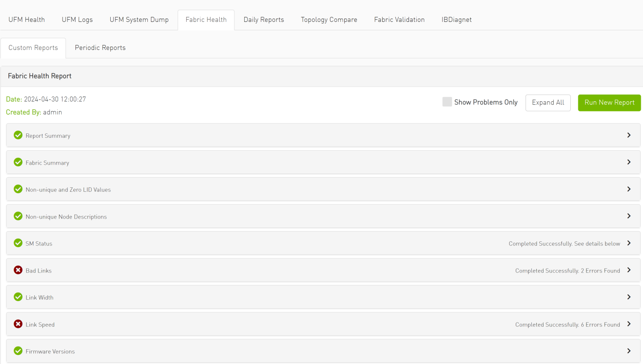The image size is (643, 364).
Task: Expand the Bad Links section chevron
Action: [x=629, y=270]
